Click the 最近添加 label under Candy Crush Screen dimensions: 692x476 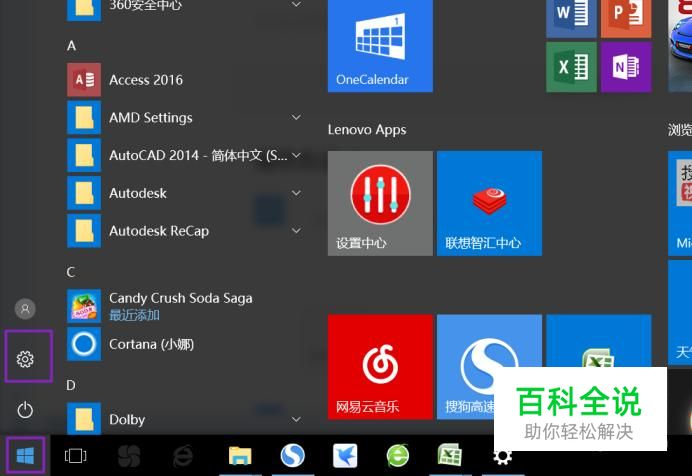click(x=134, y=315)
